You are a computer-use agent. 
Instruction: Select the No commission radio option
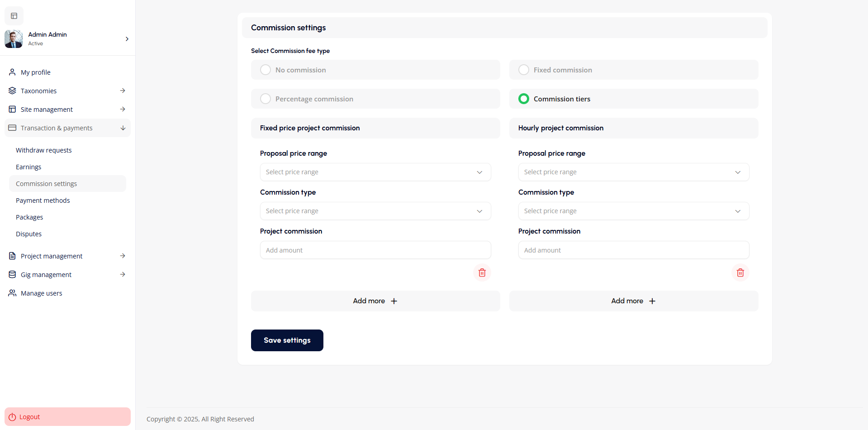tap(266, 70)
